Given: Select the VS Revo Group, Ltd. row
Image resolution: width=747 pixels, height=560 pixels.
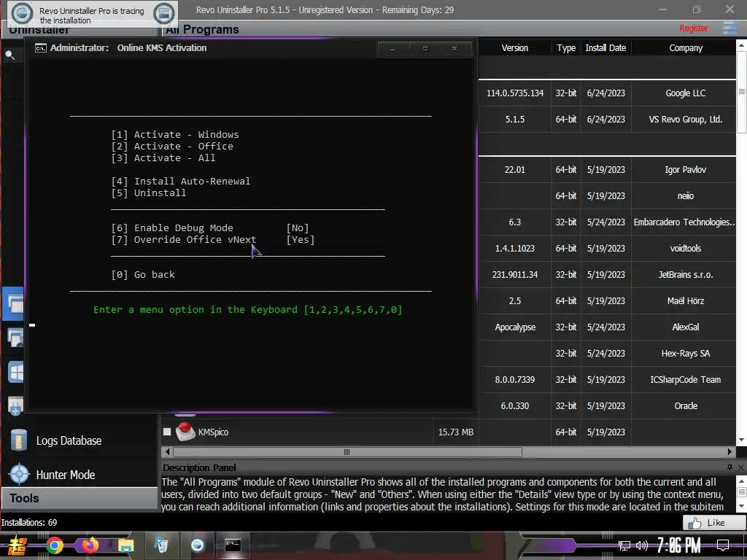Looking at the screenshot, I should point(608,119).
